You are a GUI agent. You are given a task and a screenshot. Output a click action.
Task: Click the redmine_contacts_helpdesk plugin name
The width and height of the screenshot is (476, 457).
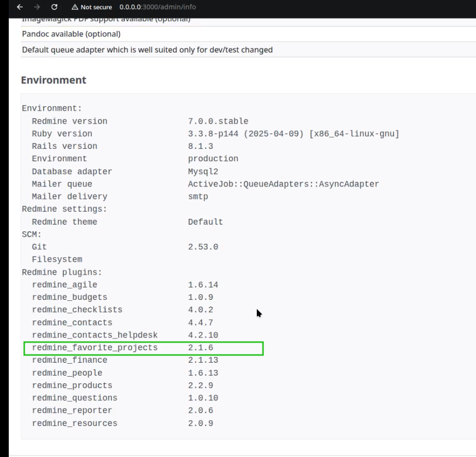[x=95, y=335]
